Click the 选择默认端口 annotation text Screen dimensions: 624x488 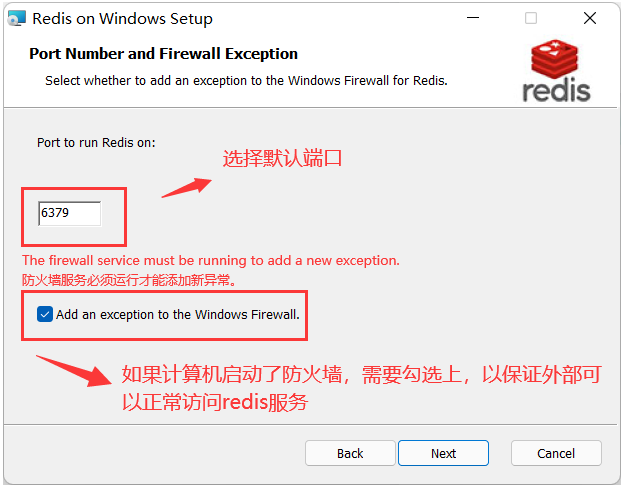[x=282, y=158]
